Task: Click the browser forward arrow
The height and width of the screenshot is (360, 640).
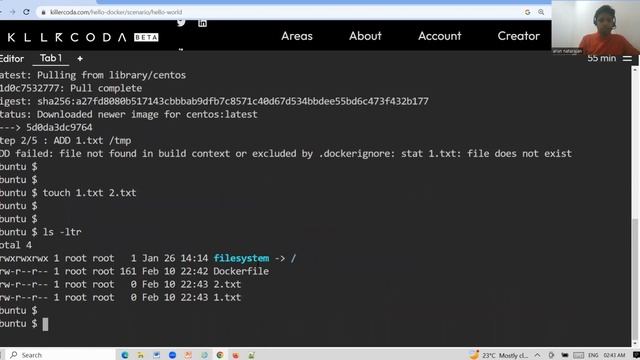Action: pyautogui.click(x=13, y=12)
